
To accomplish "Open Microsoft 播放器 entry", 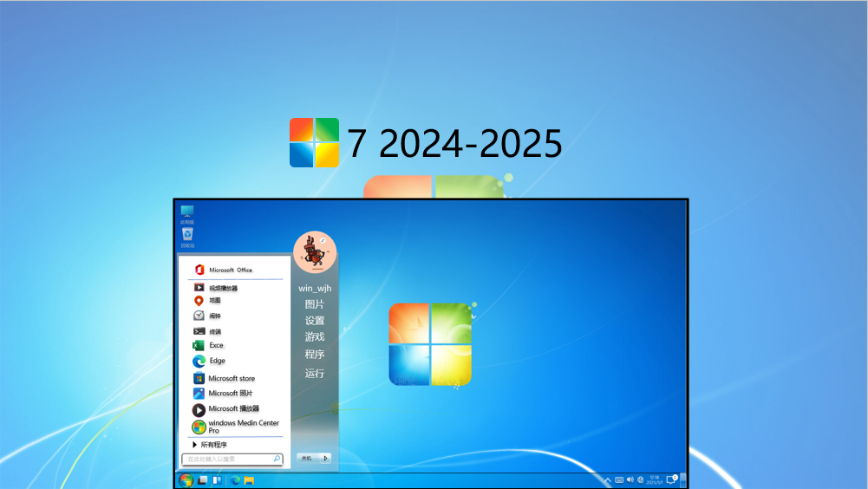I will [x=225, y=408].
